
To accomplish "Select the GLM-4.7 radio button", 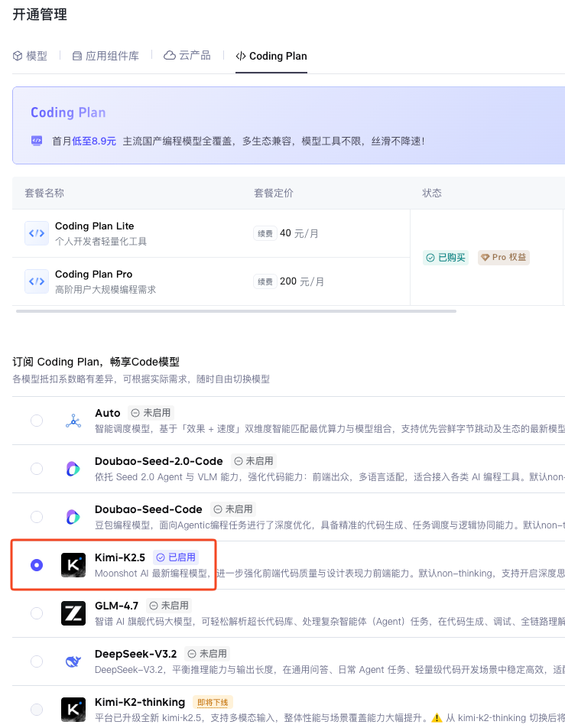I will pyautogui.click(x=37, y=613).
